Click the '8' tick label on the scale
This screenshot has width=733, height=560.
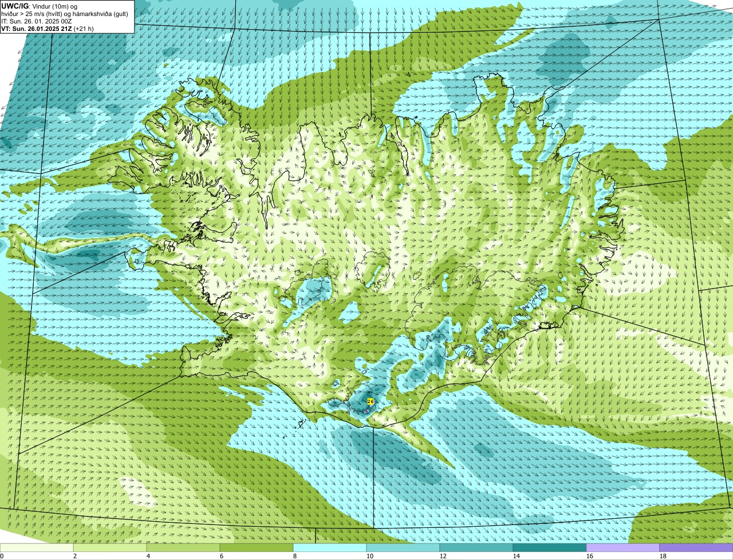click(295, 556)
